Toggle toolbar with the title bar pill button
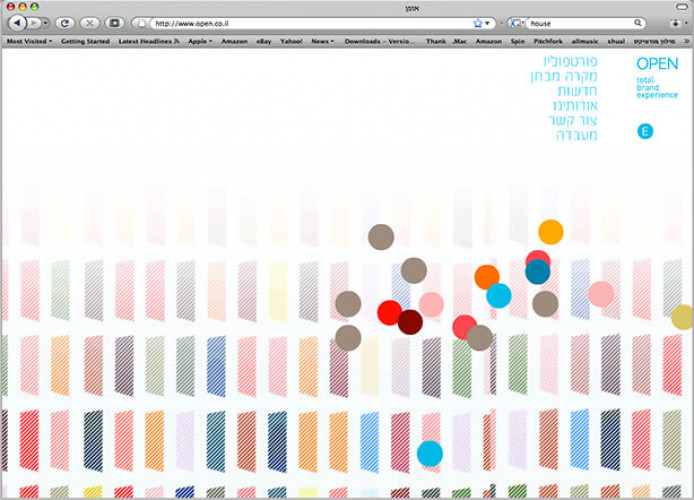The width and height of the screenshot is (694, 500). (x=682, y=7)
